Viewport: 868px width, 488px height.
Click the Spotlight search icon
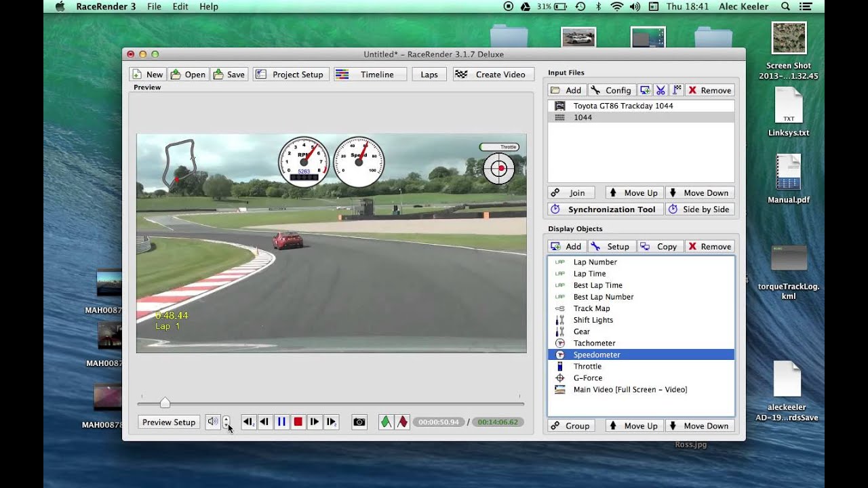tap(785, 6)
